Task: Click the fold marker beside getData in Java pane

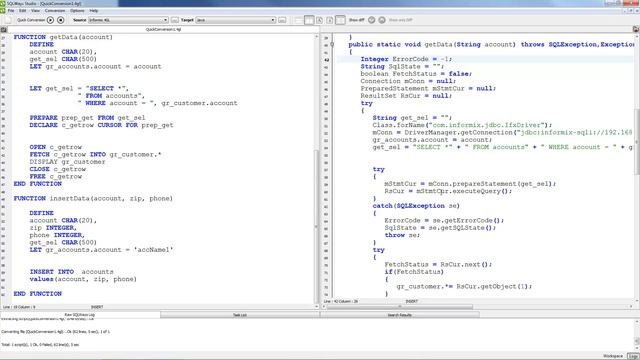Action: coord(332,44)
